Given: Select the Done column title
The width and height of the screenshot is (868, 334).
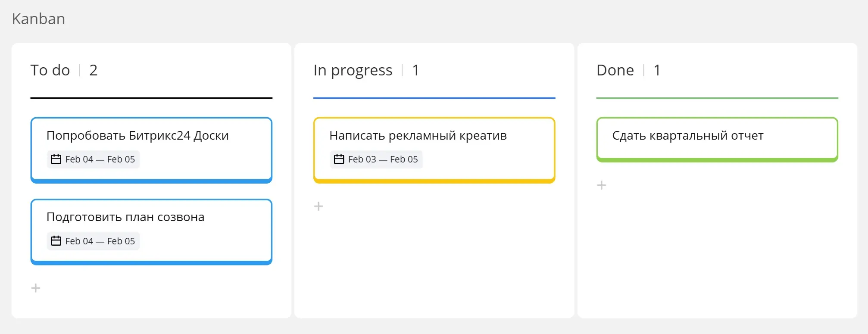Looking at the screenshot, I should tap(615, 70).
